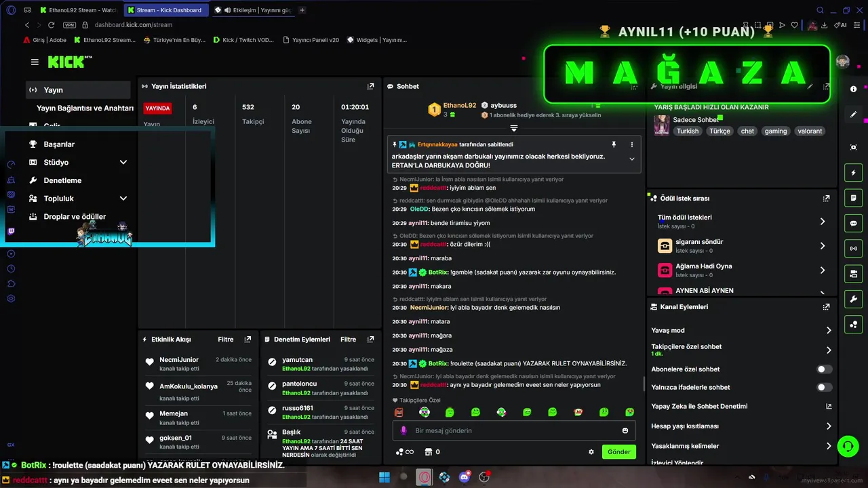Expand the Topluluk sidebar section
The width and height of the screenshot is (868, 488).
123,199
